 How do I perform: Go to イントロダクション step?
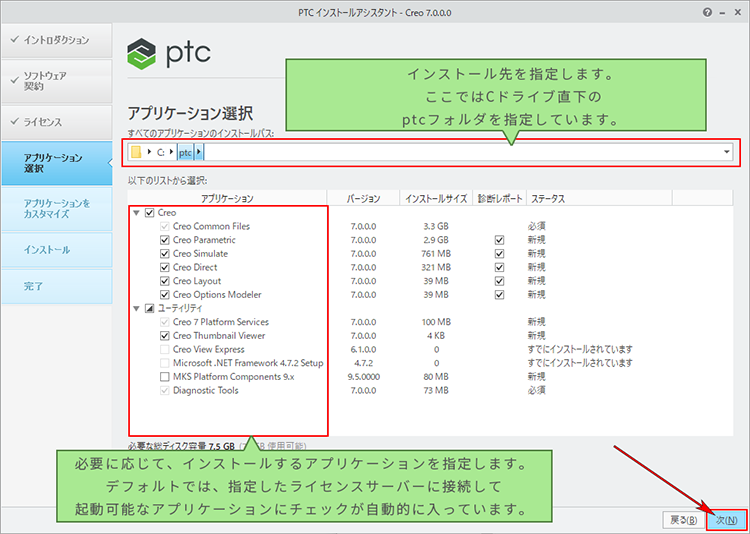[56, 40]
